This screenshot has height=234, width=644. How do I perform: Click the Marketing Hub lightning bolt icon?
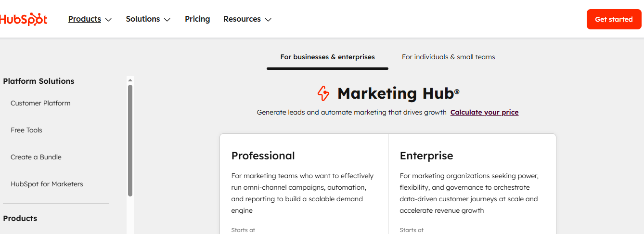pos(323,93)
